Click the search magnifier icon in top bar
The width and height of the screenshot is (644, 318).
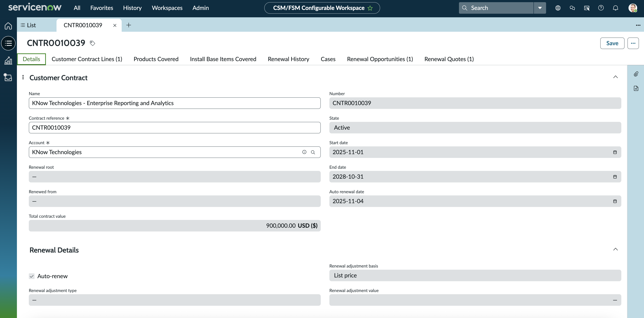465,8
